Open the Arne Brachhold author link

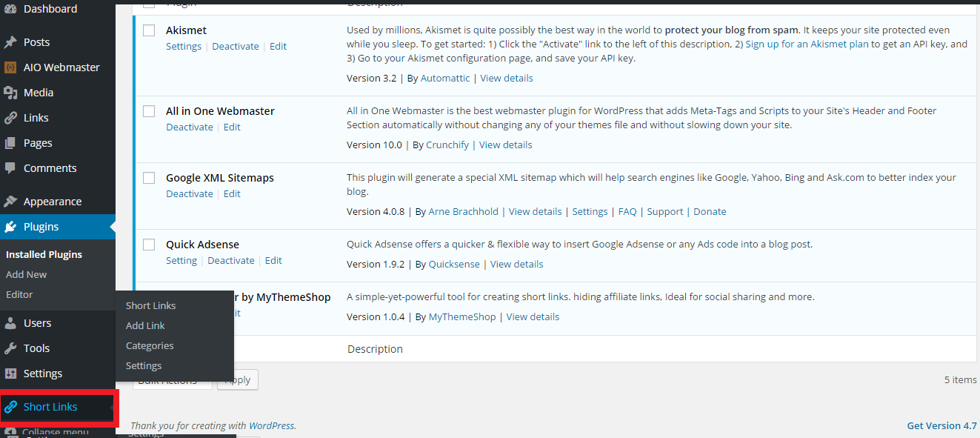tap(464, 211)
